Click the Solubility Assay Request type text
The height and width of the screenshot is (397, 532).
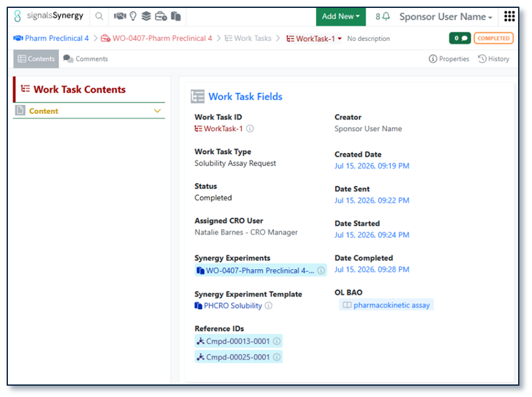(235, 163)
